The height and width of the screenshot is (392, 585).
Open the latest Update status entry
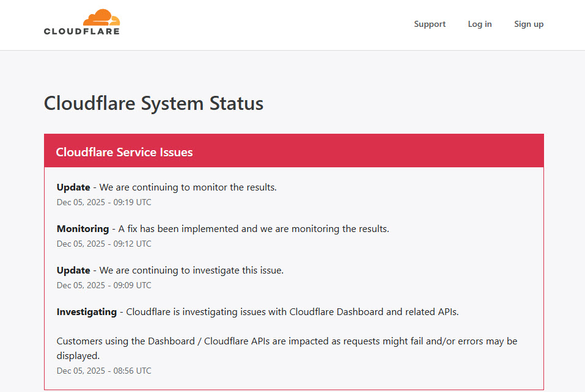[165, 187]
